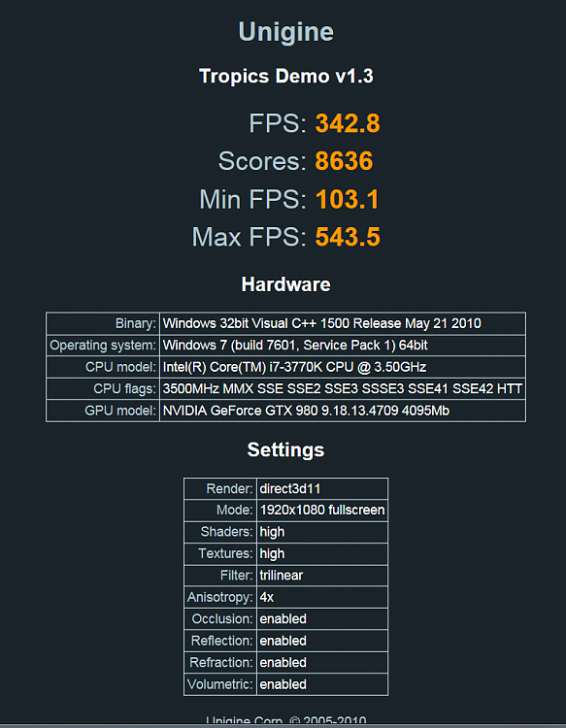The height and width of the screenshot is (728, 566).
Task: Click the Shaders row label
Action: tap(226, 532)
